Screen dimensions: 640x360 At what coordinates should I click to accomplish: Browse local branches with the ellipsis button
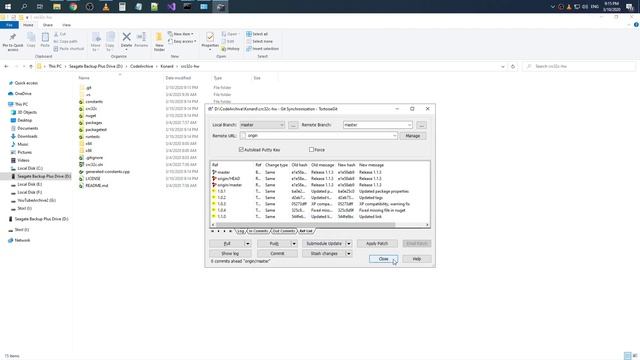coord(293,125)
